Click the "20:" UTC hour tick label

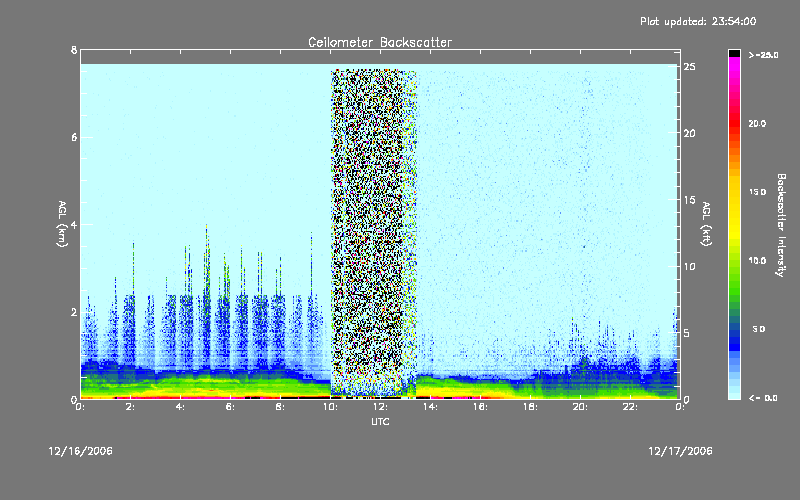coord(581,407)
